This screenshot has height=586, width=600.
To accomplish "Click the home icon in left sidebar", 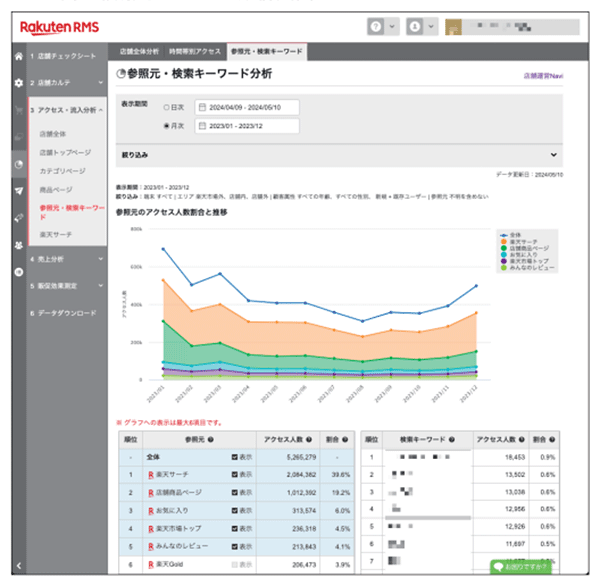I will [19, 56].
